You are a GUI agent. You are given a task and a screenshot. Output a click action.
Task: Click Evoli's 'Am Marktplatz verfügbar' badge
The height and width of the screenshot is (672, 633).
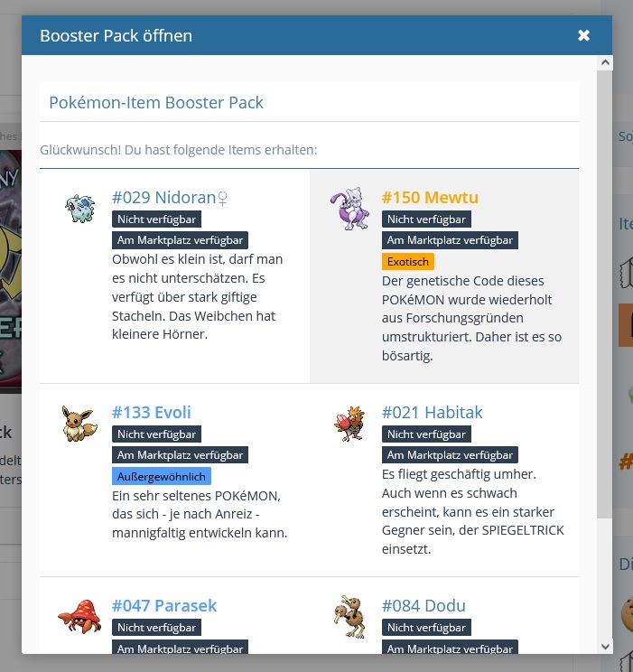[x=180, y=455]
